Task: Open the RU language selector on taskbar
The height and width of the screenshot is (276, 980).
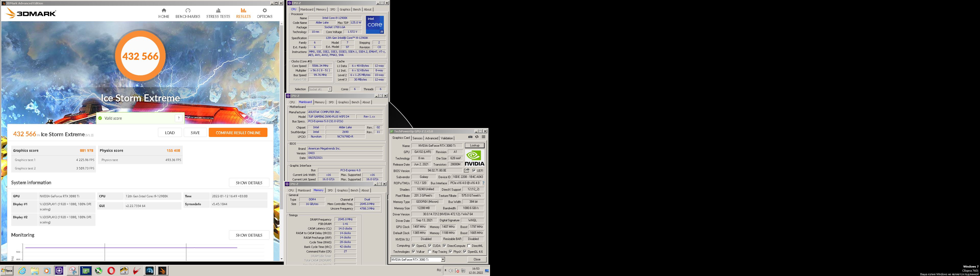Action: [439, 270]
